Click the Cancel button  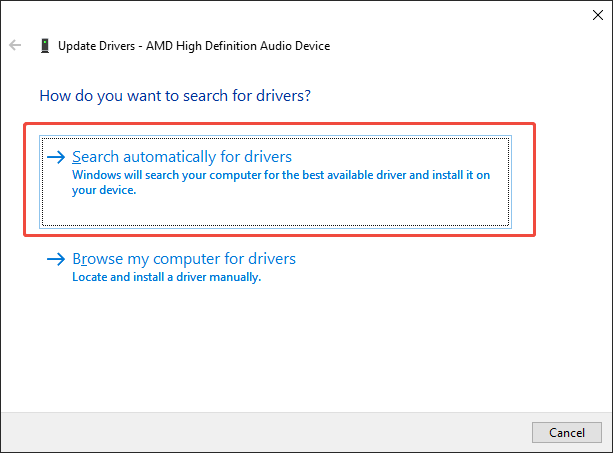(x=566, y=432)
